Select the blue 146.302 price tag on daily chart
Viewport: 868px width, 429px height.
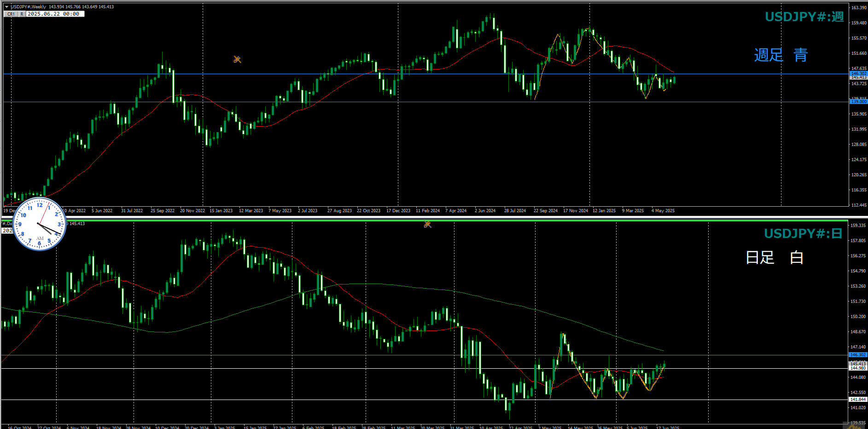pos(858,355)
